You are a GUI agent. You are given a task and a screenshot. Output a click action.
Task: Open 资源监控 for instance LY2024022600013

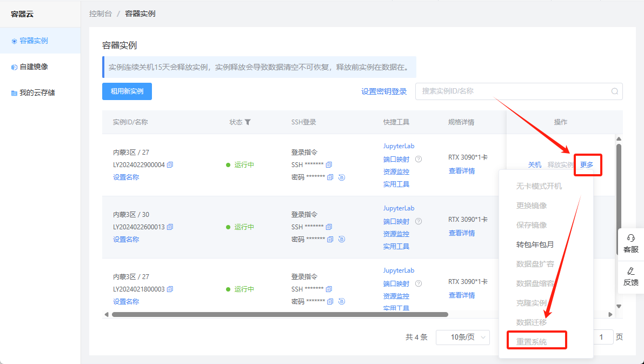click(x=396, y=234)
